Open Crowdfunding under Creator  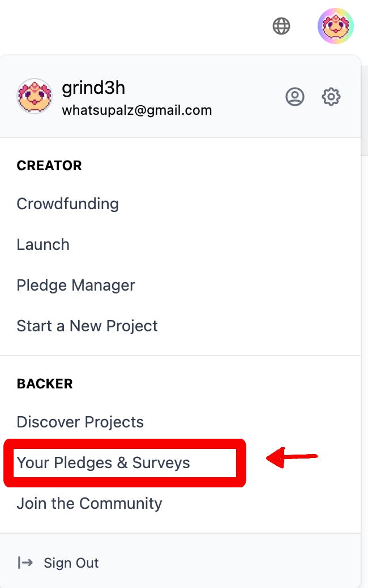pos(67,204)
